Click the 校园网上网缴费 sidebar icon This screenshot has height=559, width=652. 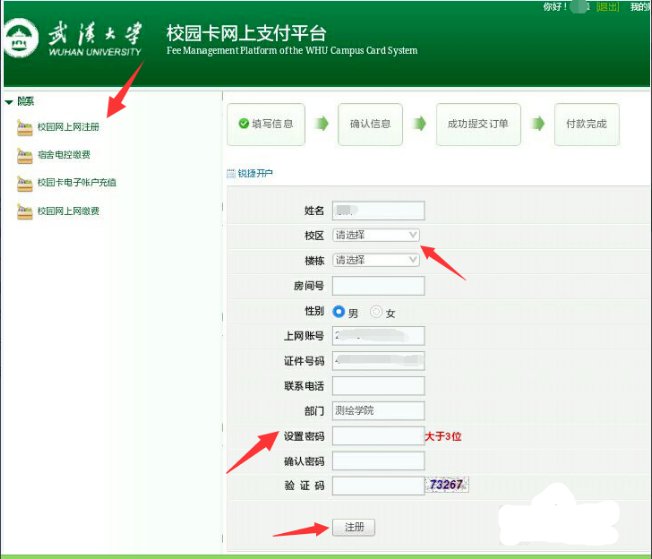(x=25, y=211)
